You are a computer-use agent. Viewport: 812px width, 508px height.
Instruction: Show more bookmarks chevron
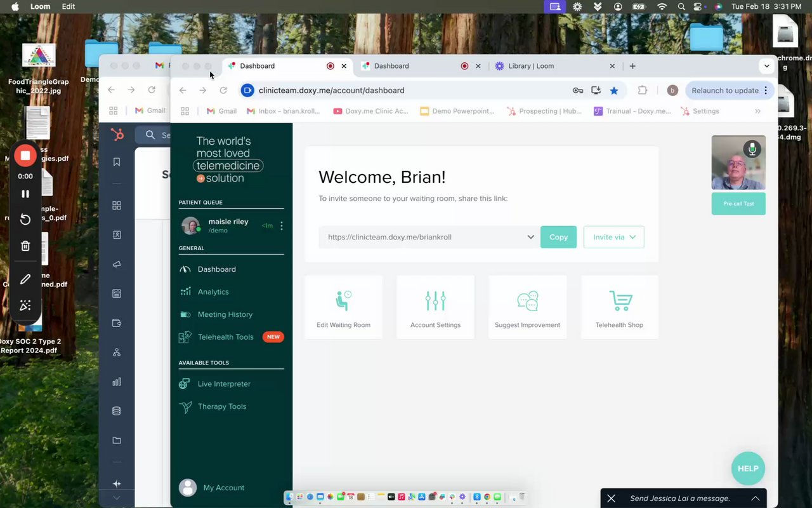[757, 111]
